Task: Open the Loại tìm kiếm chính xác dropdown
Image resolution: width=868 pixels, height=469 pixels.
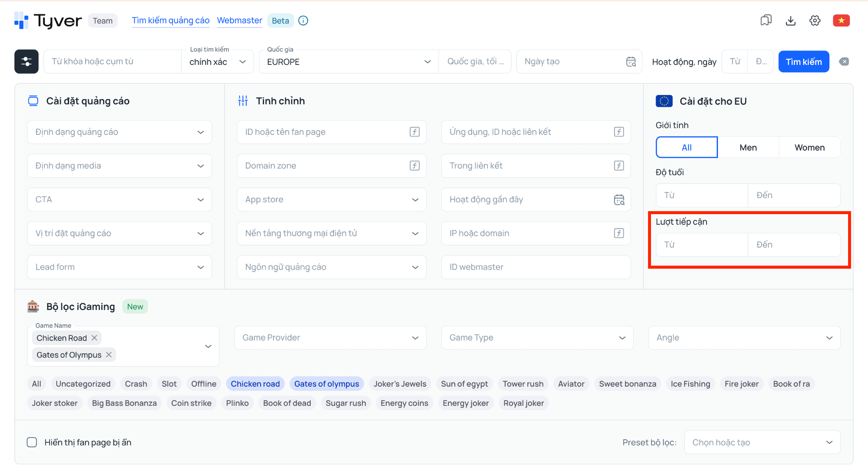Action: [217, 61]
